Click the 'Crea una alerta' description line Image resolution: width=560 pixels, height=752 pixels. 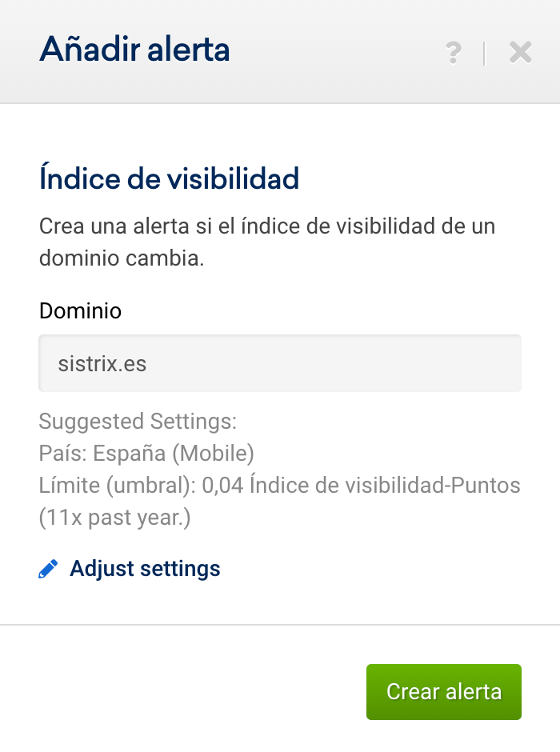click(267, 226)
